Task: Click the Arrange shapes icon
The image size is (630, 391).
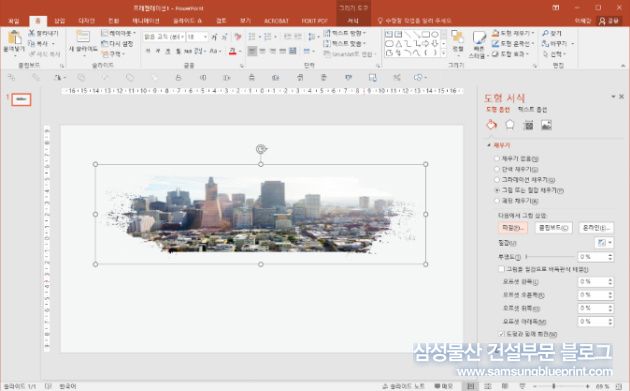Action: point(457,37)
